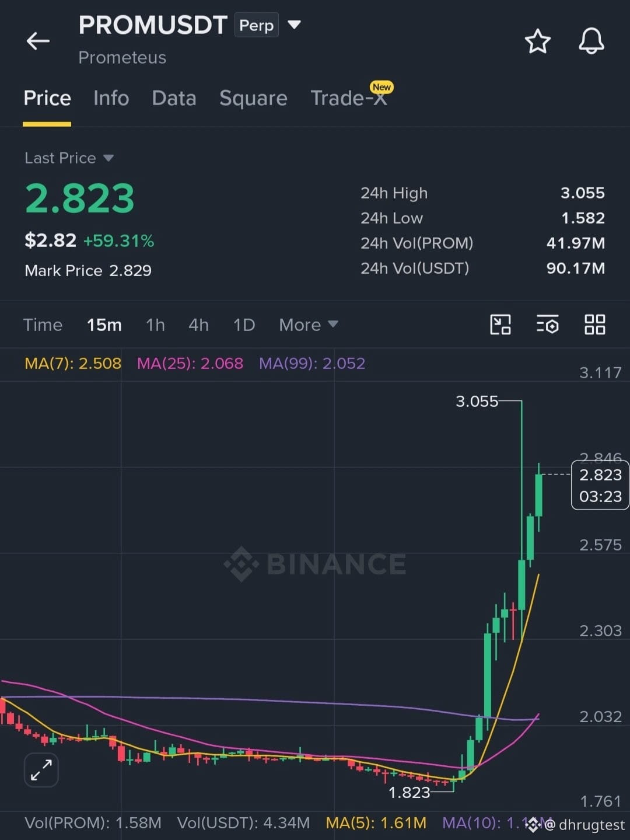Switch to the Info tab

(111, 98)
